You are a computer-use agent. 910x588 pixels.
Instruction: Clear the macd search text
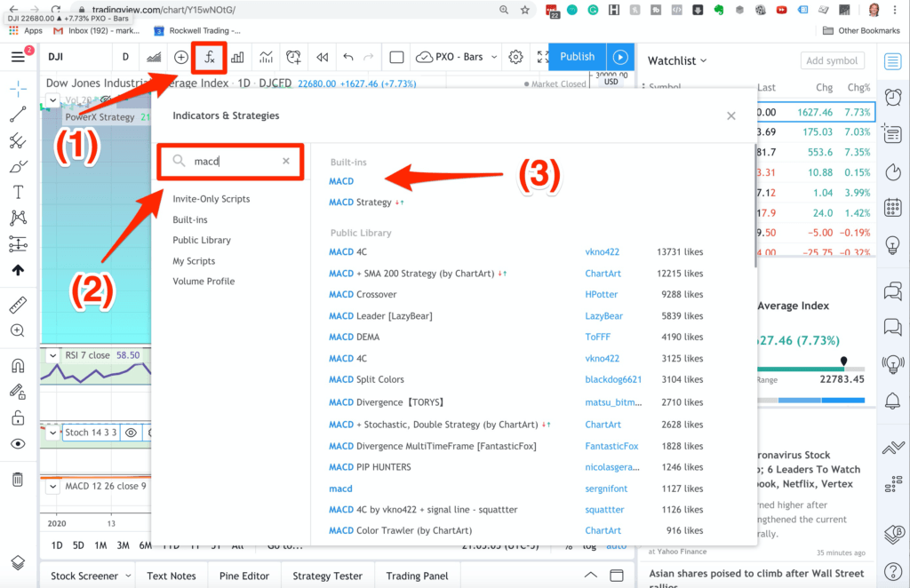286,161
